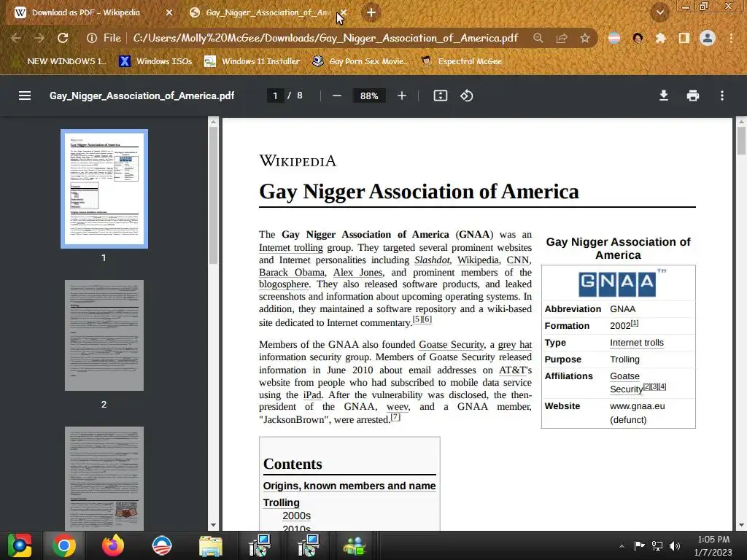
Task: Click the thumbnail sidebar scrollbar down arrow
Action: tap(214, 525)
